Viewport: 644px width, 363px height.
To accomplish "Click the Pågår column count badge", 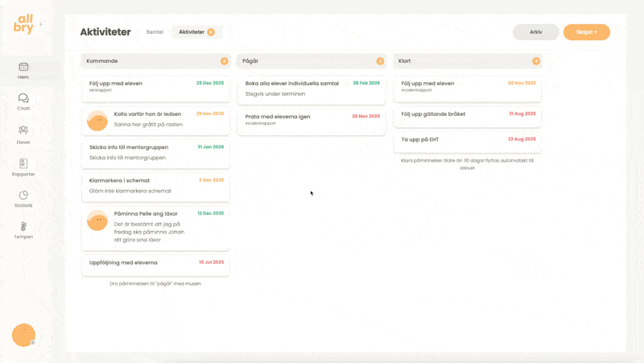I will (380, 61).
